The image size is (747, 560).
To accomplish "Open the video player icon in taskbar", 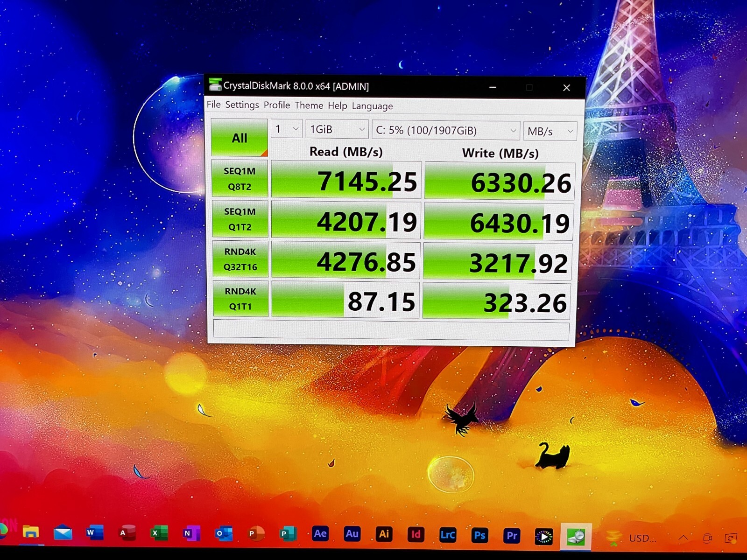I will tap(544, 537).
